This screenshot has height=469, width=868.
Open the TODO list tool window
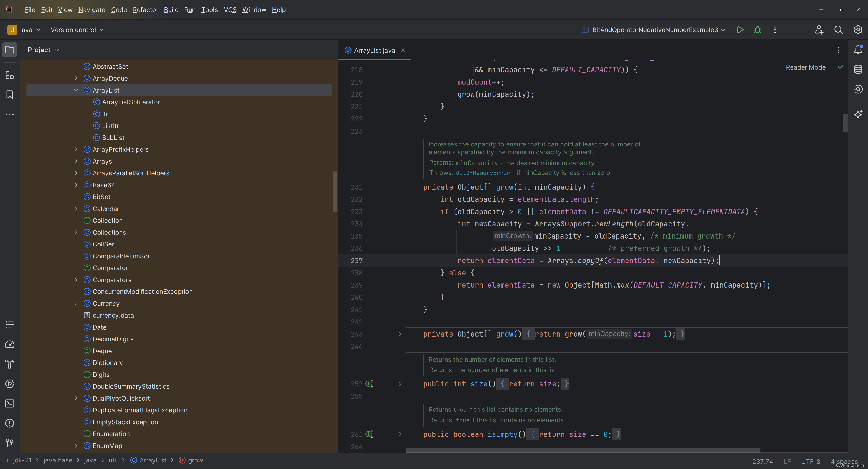coord(10,325)
